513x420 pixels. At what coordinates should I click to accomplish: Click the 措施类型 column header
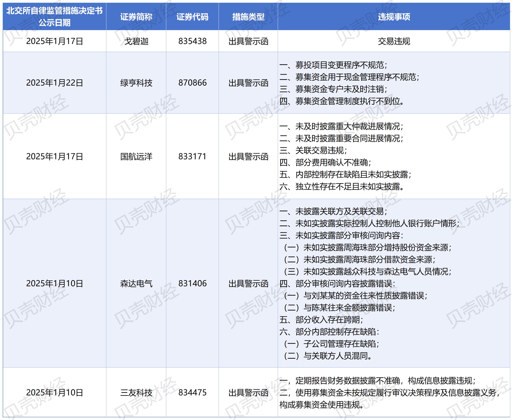point(248,17)
